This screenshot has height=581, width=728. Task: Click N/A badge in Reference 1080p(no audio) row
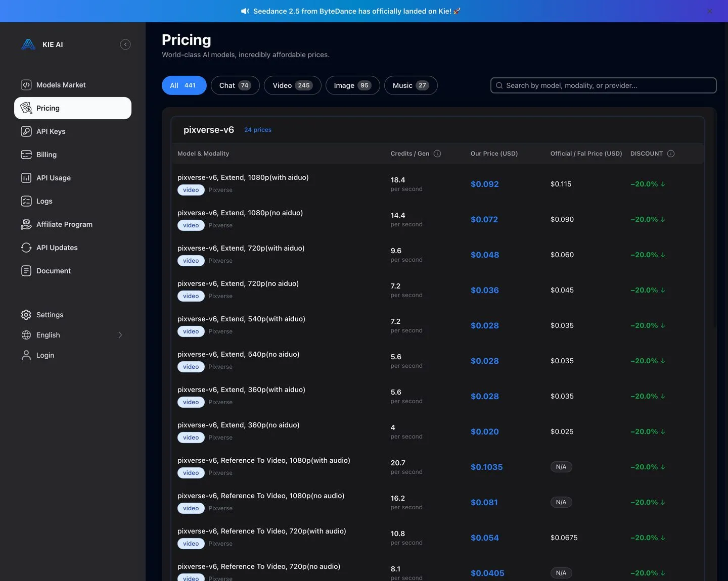(x=561, y=502)
